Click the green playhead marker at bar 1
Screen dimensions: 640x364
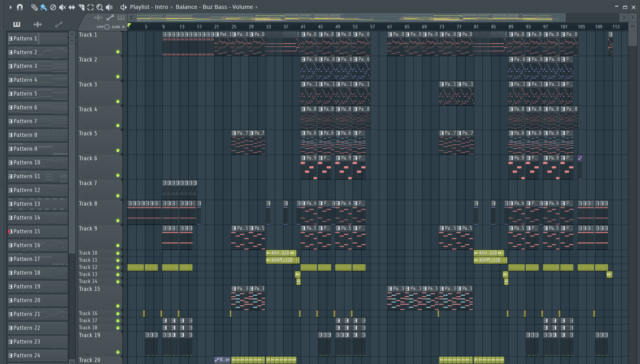[129, 25]
